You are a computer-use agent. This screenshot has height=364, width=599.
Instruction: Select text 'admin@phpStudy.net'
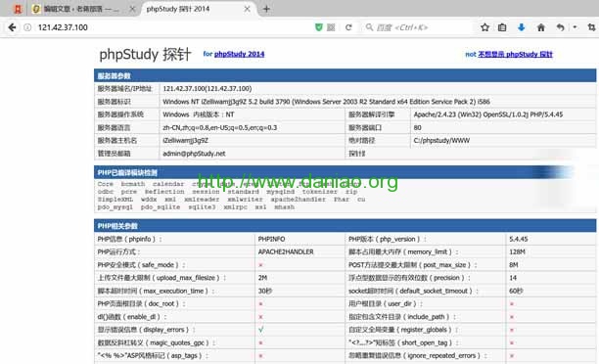pos(194,154)
